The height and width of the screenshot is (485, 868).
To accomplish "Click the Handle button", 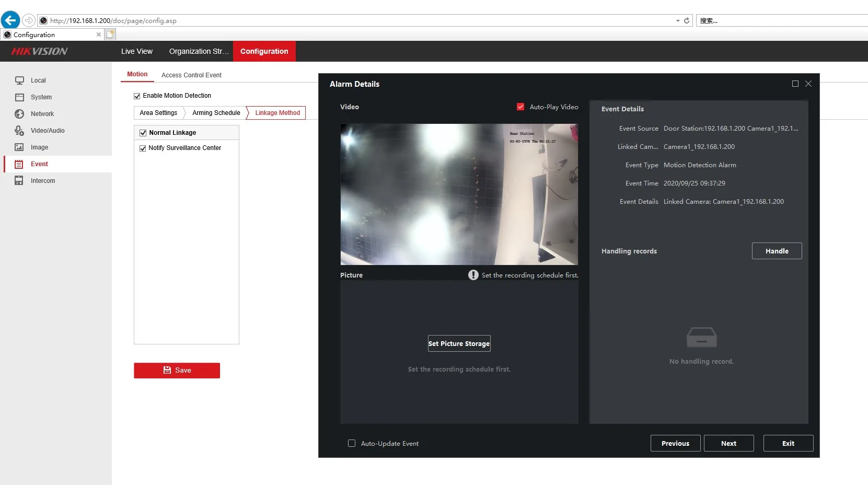I will point(777,251).
